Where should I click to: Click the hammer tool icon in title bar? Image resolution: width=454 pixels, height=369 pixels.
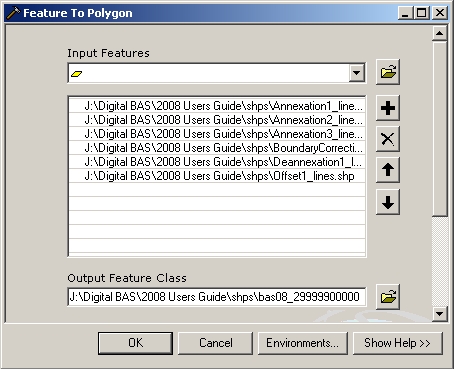13,13
